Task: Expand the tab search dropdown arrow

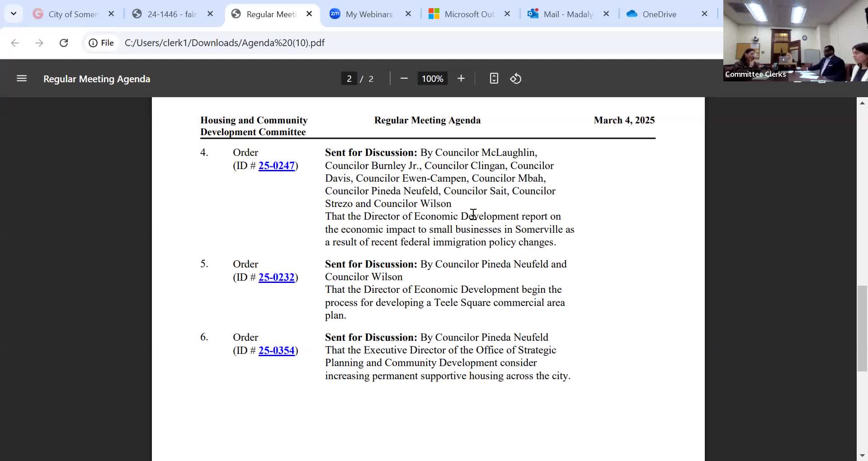Action: tap(14, 14)
